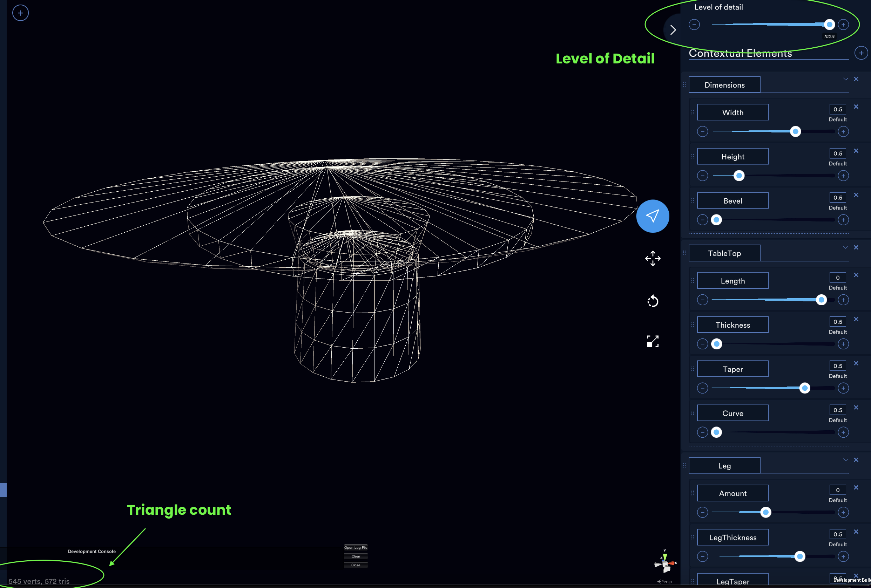Remove the Curve parameter with its X
Viewport: 871px width, 588px height.
click(x=856, y=408)
